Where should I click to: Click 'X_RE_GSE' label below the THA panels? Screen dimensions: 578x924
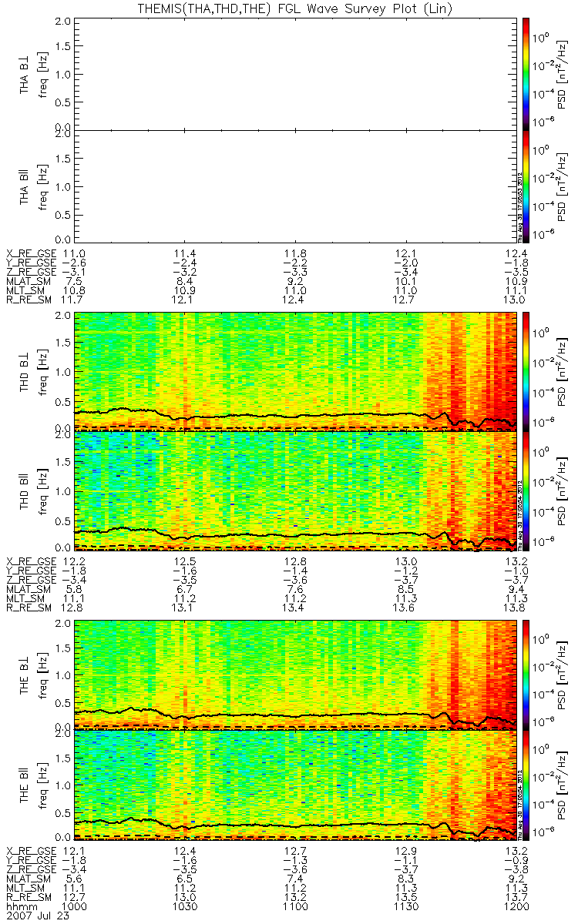[32, 253]
